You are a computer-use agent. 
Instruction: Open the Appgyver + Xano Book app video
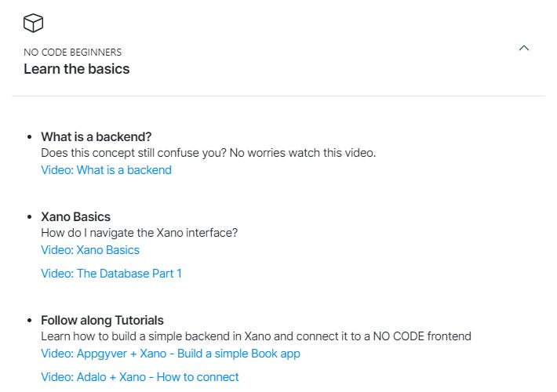(x=170, y=354)
